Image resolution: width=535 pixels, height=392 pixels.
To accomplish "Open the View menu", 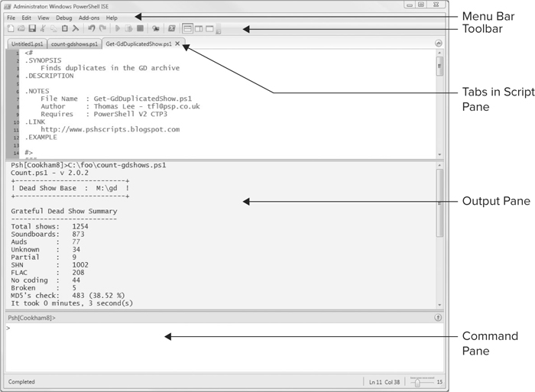I will [44, 18].
